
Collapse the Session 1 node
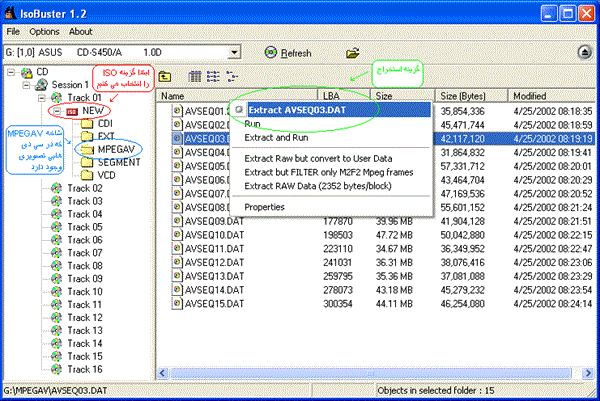click(26, 85)
